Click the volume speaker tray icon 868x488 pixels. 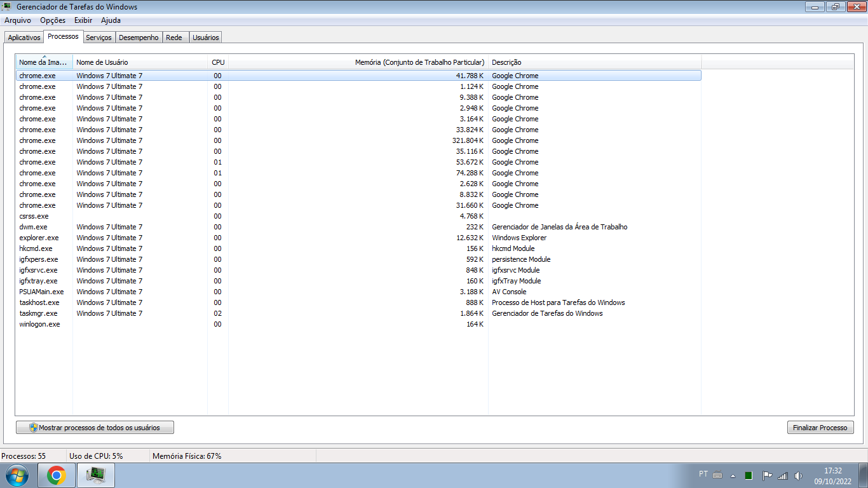[x=799, y=475]
